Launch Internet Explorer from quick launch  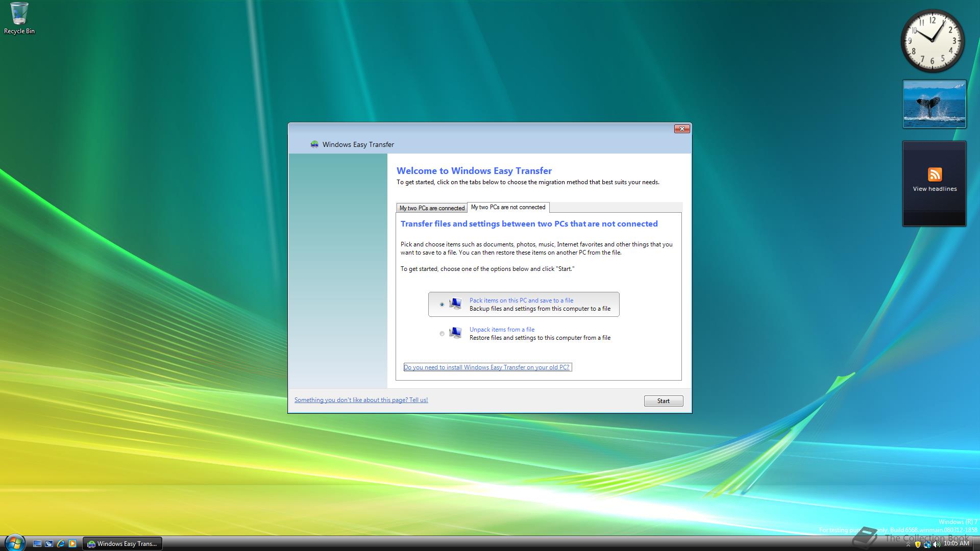click(61, 544)
